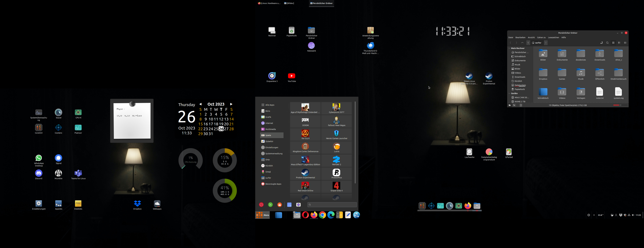Select the Multimedia category in app menu
Viewport: 644px width, 248px height.
point(271,129)
